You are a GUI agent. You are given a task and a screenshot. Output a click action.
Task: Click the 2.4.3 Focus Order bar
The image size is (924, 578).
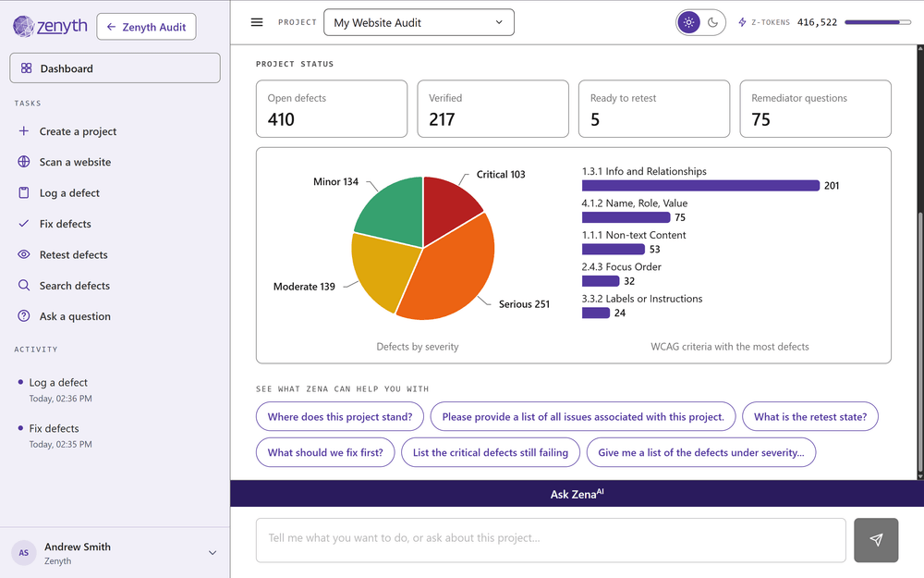tap(601, 281)
